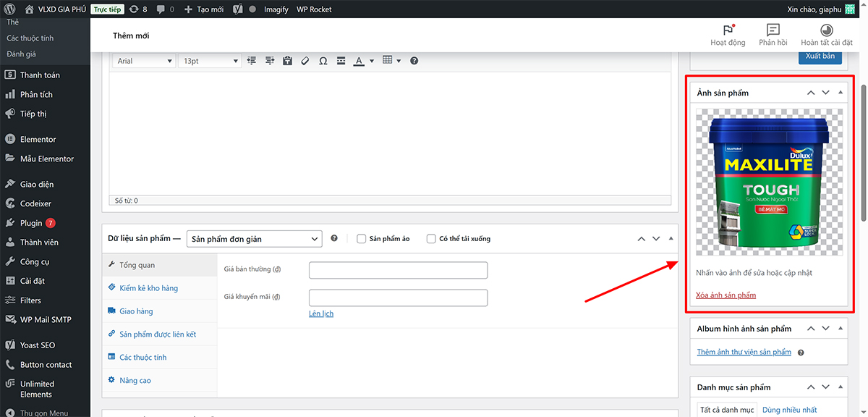Click the Xóa ảnh sản phẩm link
Viewport: 868px width, 417px height.
click(726, 295)
